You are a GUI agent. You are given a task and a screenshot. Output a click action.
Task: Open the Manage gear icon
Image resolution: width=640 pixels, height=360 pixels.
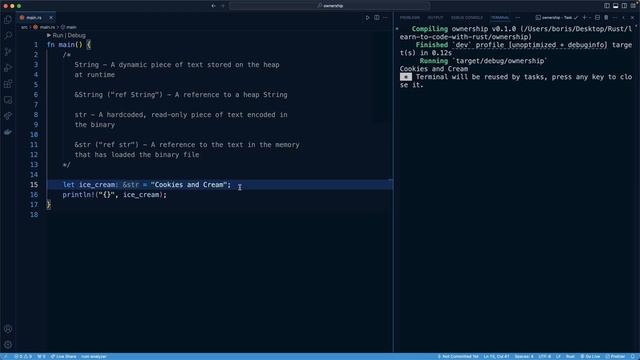(8, 345)
